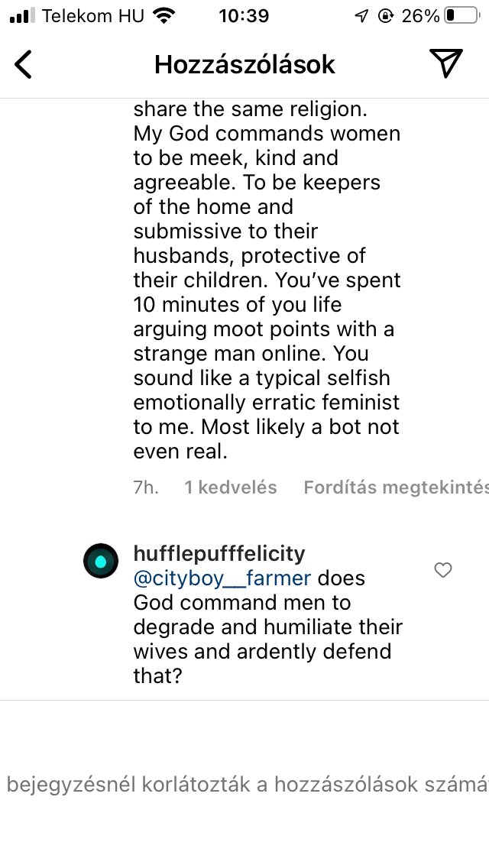
Task: Tap "Fordítás megtekintése" to translate the comment
Action: pos(395,487)
